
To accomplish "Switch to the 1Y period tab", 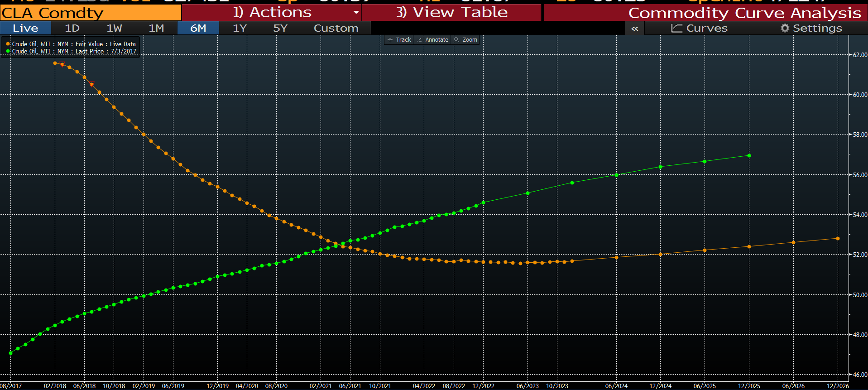I will [x=240, y=28].
